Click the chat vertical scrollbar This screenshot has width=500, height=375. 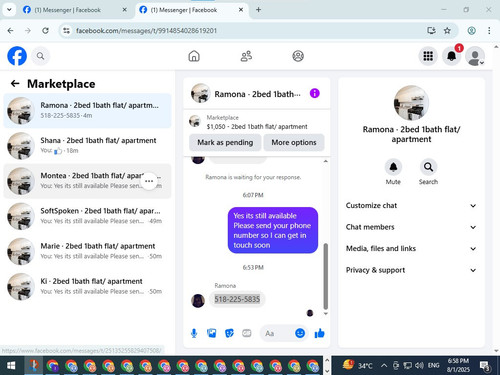pos(326,276)
